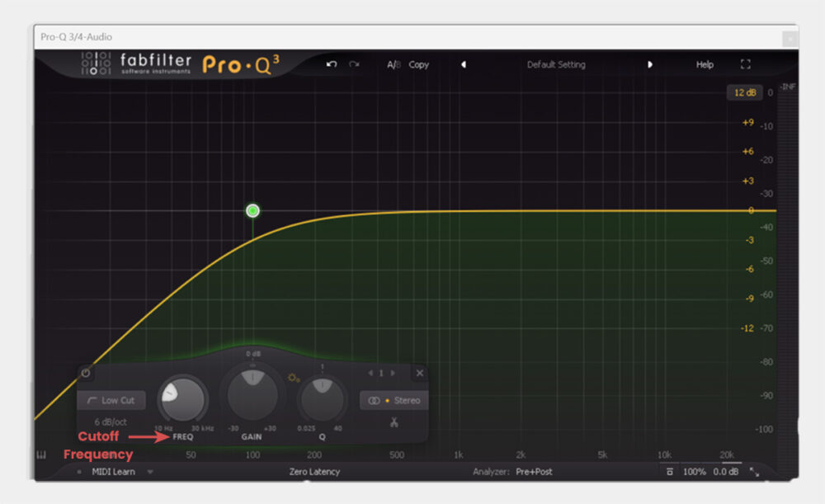Click the Copy button in the toolbar
The height and width of the screenshot is (504, 825).
click(x=418, y=64)
